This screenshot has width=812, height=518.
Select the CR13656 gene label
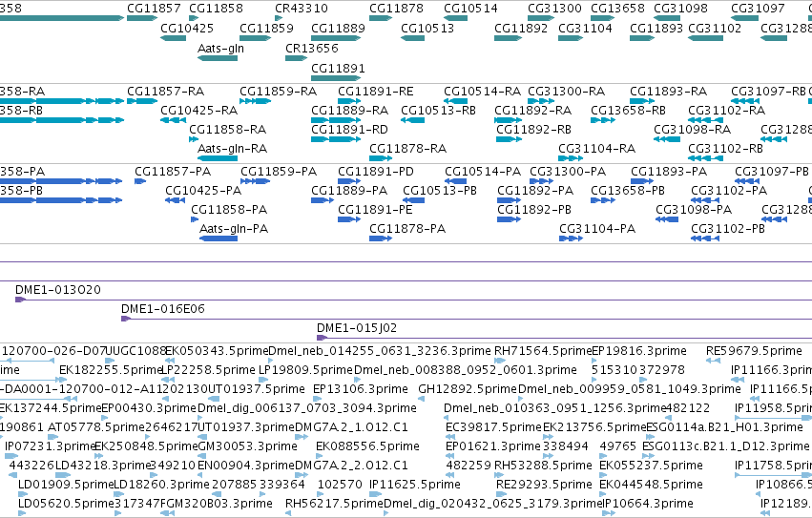(312, 48)
